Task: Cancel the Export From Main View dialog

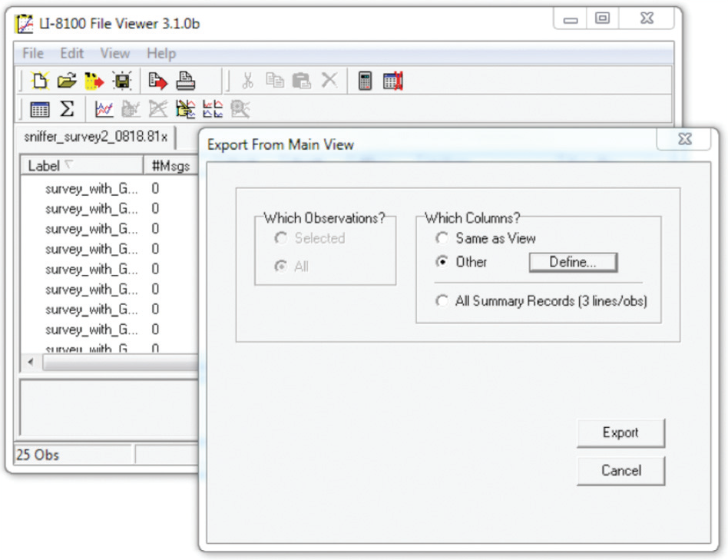Action: click(620, 471)
